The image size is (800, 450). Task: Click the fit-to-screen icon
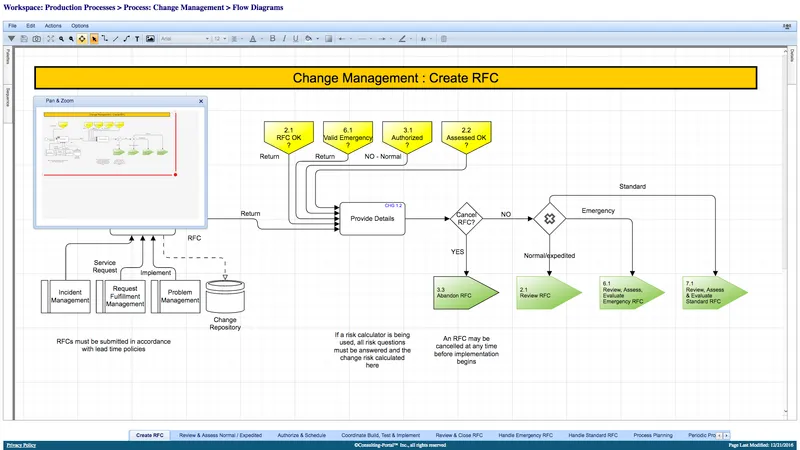tap(51, 39)
